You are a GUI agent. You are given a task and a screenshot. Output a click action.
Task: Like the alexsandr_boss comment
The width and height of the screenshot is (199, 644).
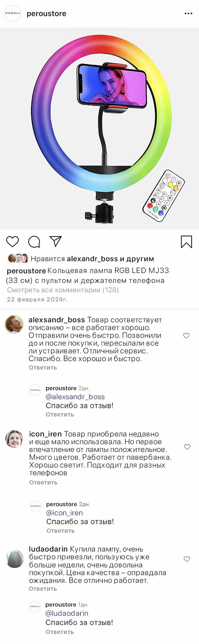[x=186, y=336]
